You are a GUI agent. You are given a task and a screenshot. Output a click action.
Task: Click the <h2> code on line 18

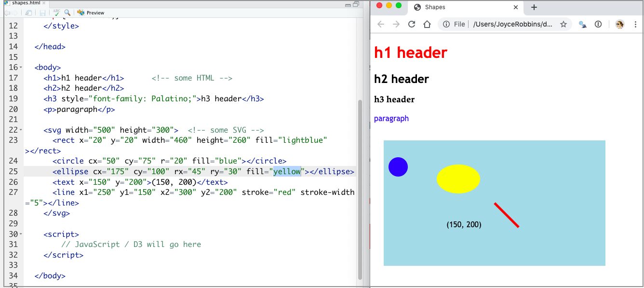84,88
